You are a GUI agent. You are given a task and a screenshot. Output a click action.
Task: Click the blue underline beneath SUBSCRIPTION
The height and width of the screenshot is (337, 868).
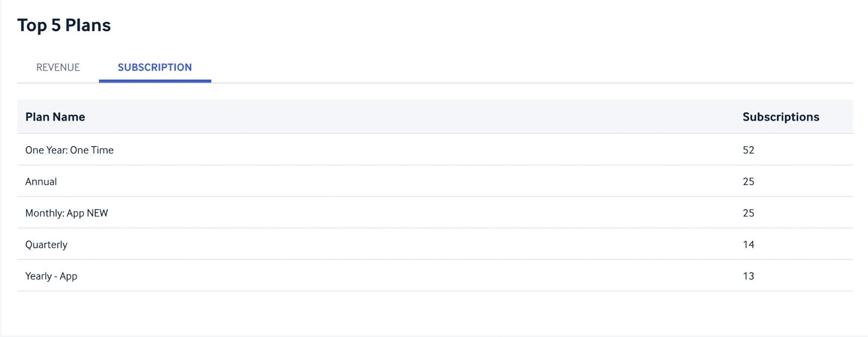pos(155,81)
